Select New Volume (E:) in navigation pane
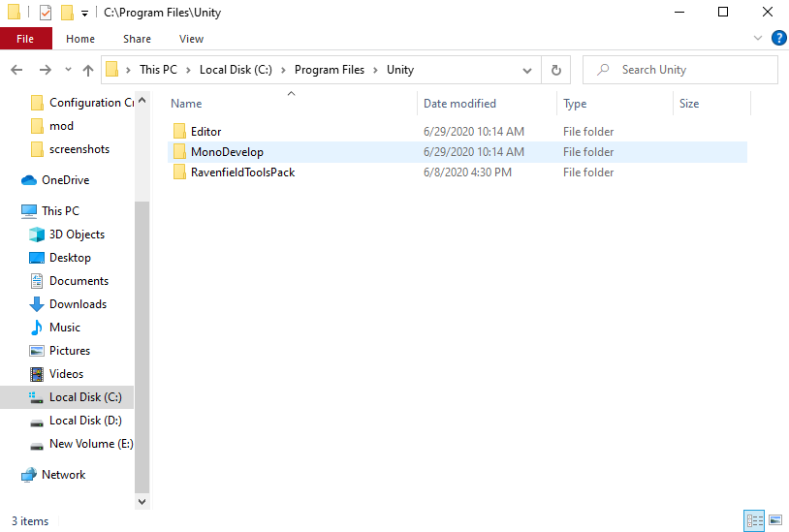This screenshot has height=532, width=789. (x=81, y=444)
